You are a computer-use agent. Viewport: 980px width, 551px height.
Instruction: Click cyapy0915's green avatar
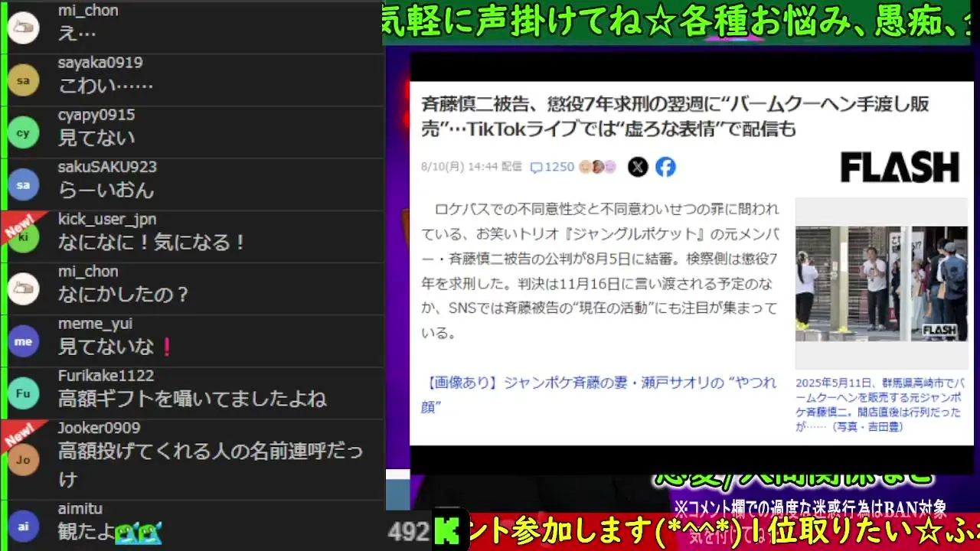tap(23, 132)
